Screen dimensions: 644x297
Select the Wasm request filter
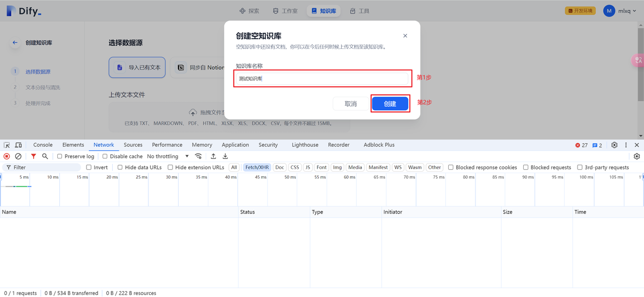coord(415,168)
